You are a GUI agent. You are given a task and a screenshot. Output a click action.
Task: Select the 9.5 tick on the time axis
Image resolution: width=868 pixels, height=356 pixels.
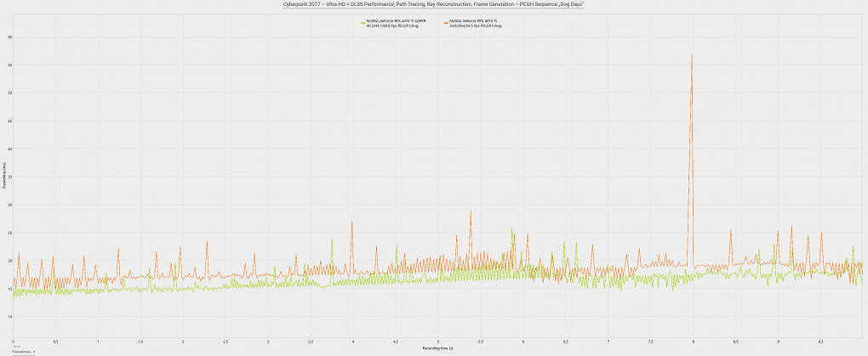tap(821, 342)
